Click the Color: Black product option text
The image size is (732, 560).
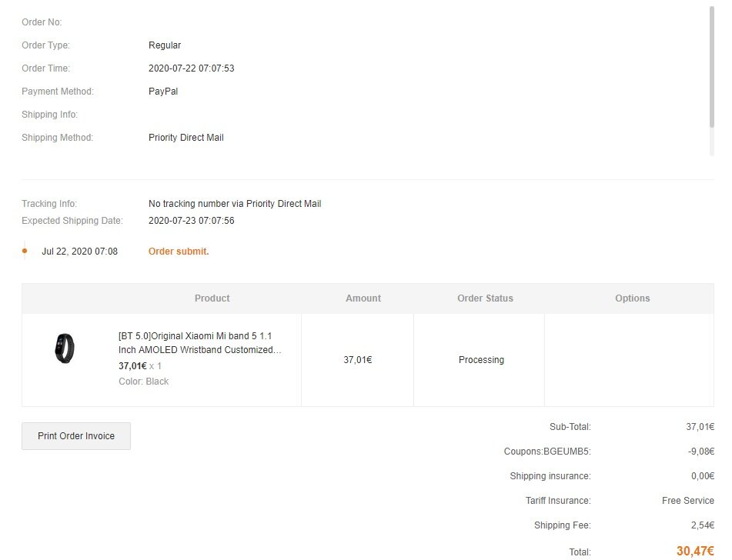pyautogui.click(x=143, y=382)
